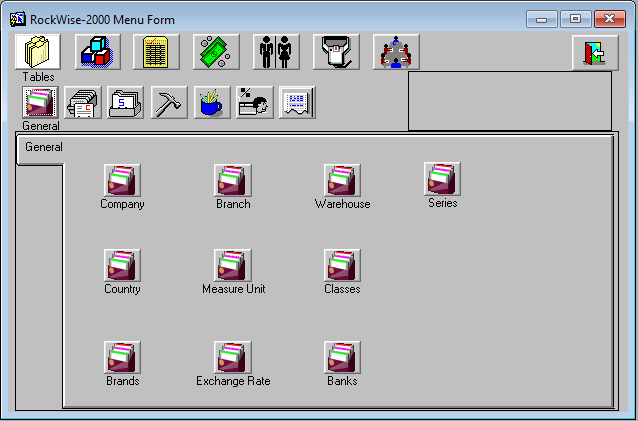Close the RockWise-2000 Menu Form window

click(610, 19)
